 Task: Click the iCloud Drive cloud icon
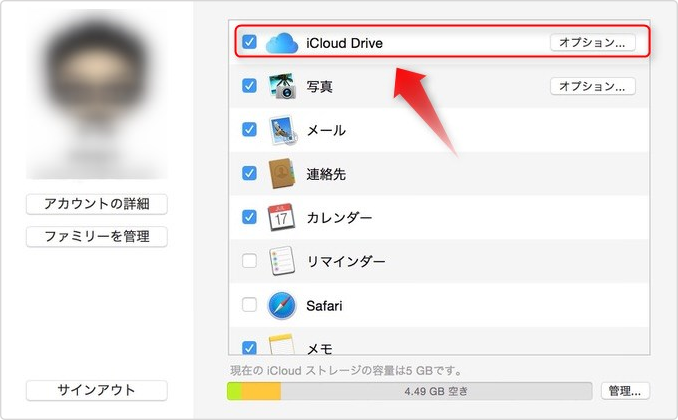coord(281,43)
